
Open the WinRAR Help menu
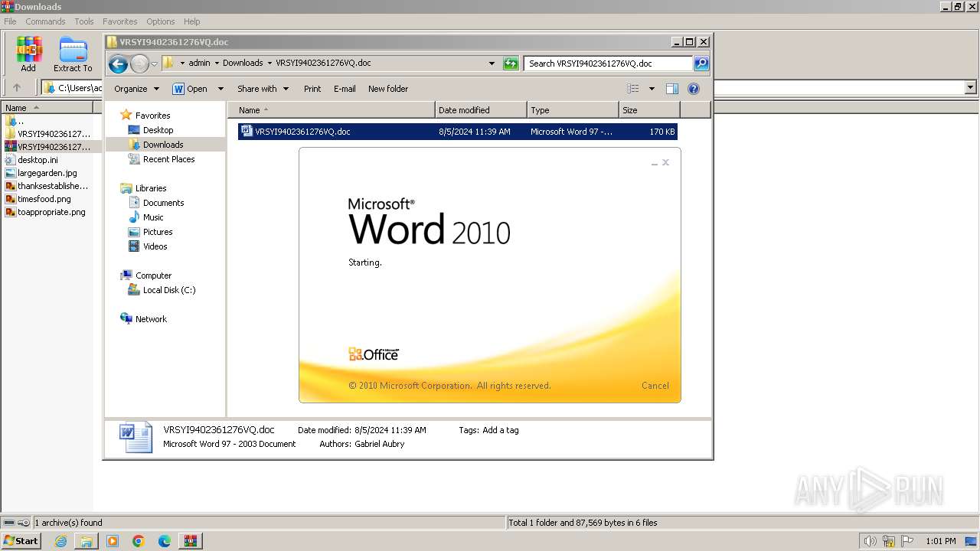click(192, 21)
